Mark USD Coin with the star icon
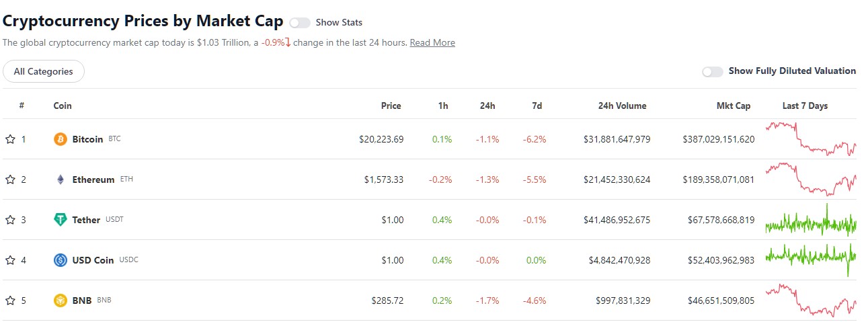This screenshot has height=322, width=868. pos(10,260)
